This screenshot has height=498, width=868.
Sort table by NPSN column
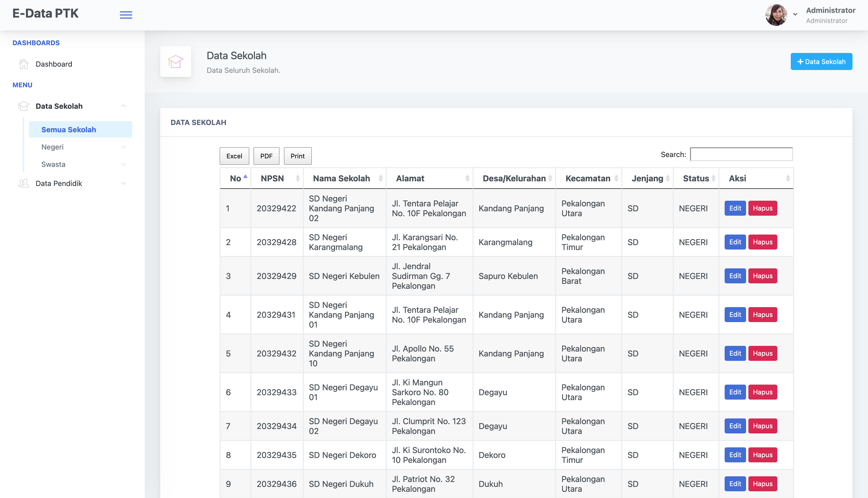pos(277,178)
